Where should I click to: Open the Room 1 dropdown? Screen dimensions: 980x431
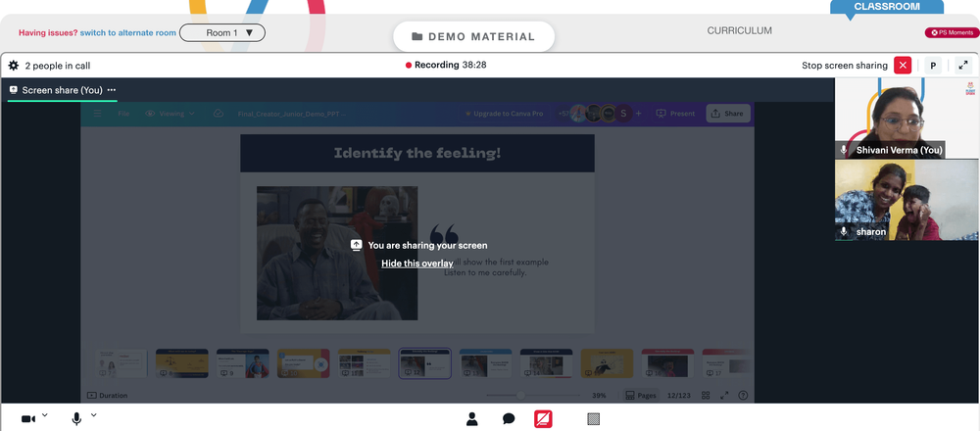point(222,32)
